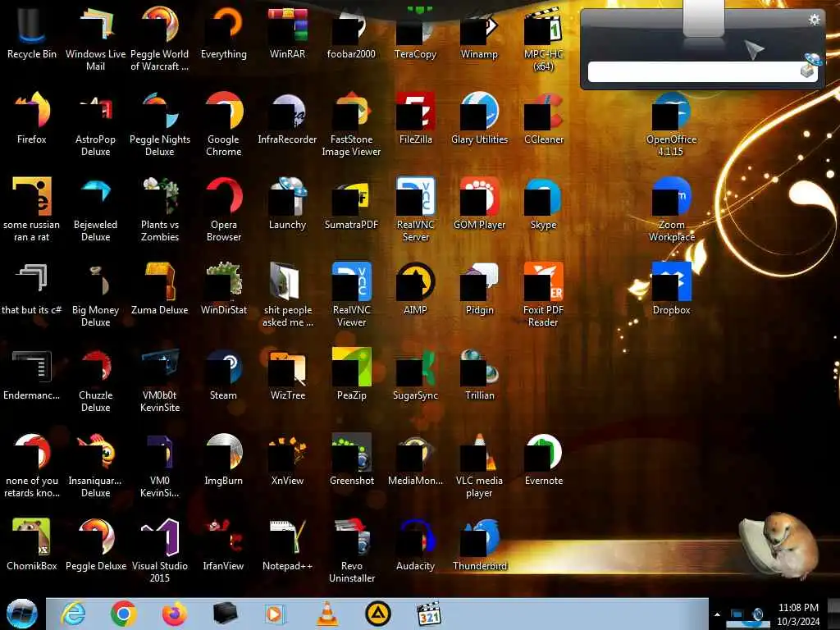
Task: Select the Opera Browser icon
Action: 223,209
